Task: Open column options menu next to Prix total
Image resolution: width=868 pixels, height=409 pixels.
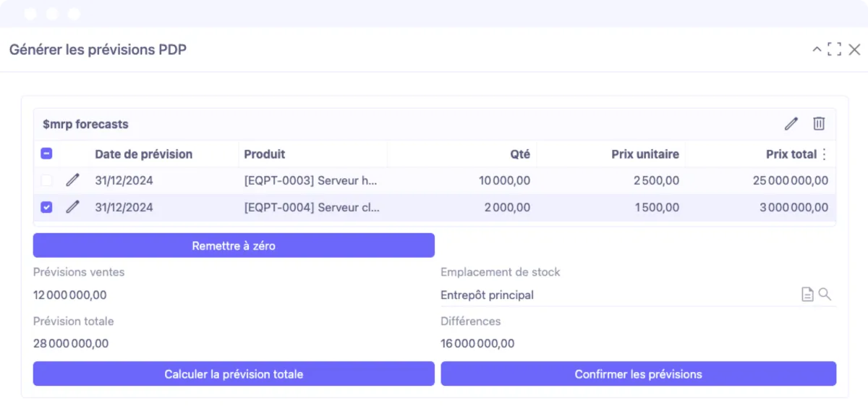Action: [824, 154]
